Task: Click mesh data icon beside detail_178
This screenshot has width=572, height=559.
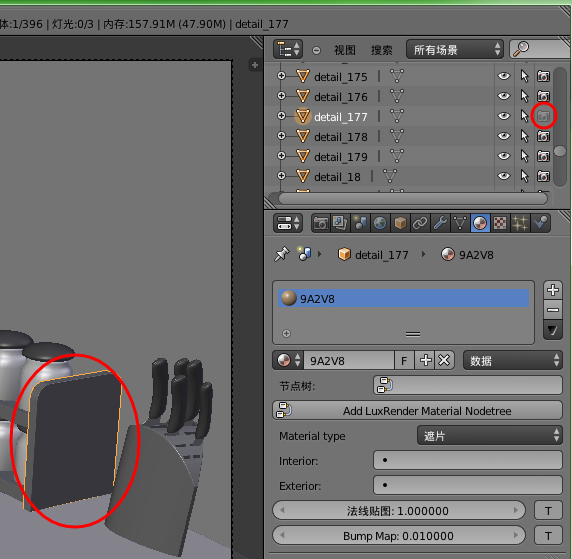Action: pyautogui.click(x=397, y=136)
